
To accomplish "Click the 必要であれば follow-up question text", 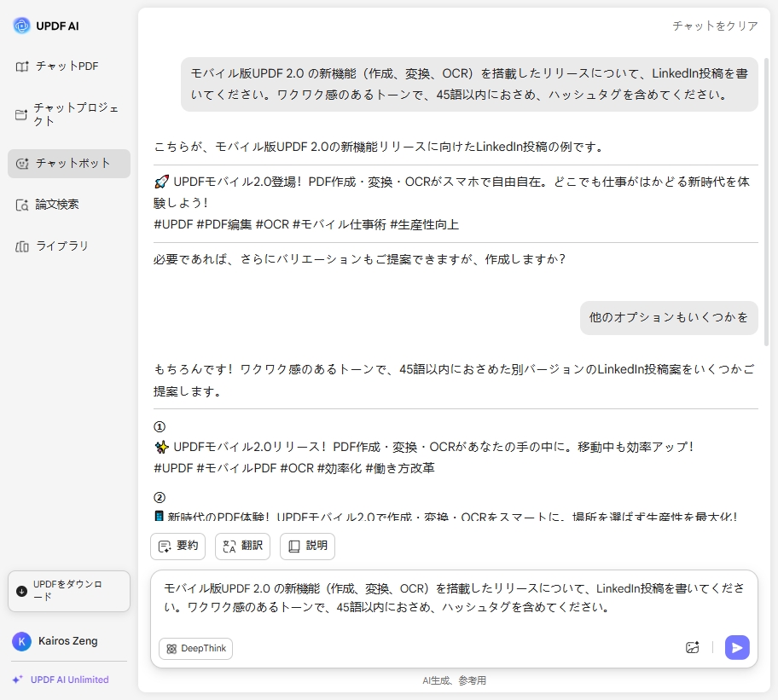I will pos(359,259).
